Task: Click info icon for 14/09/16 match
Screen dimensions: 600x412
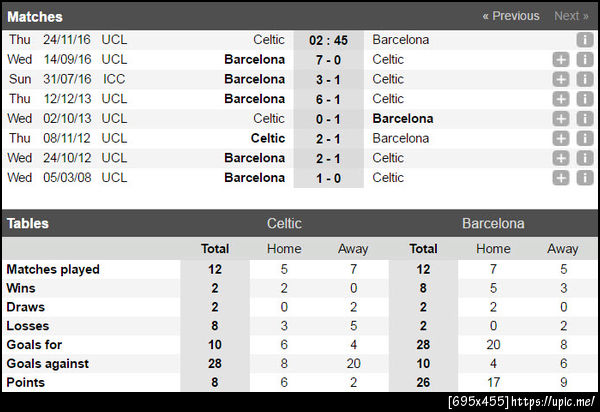Action: point(585,60)
